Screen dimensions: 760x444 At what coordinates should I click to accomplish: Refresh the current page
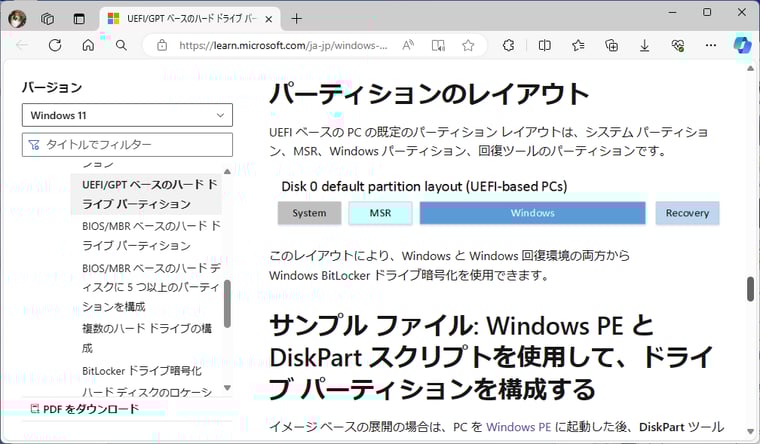55,46
